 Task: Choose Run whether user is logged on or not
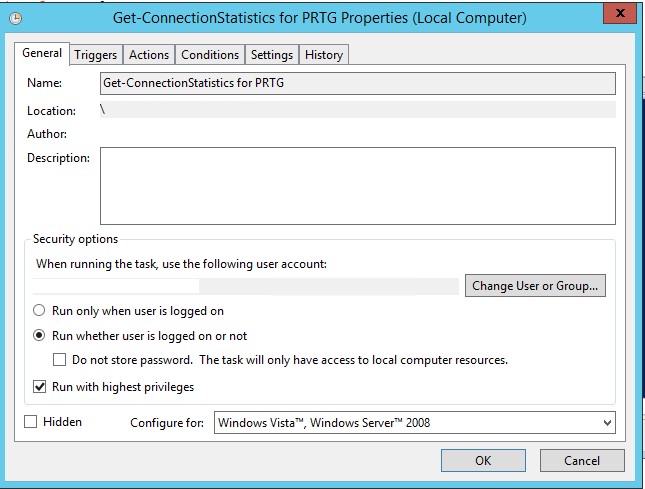point(41,336)
